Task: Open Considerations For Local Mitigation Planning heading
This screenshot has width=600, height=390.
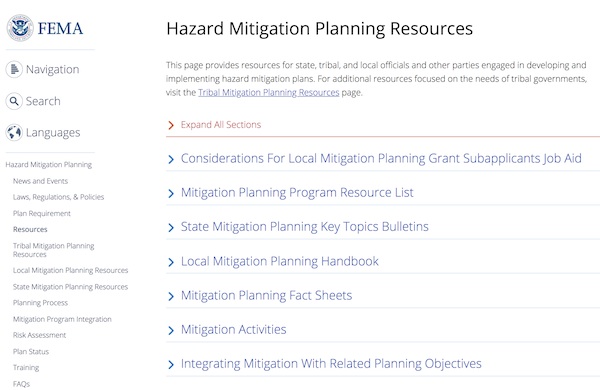Action: point(381,158)
